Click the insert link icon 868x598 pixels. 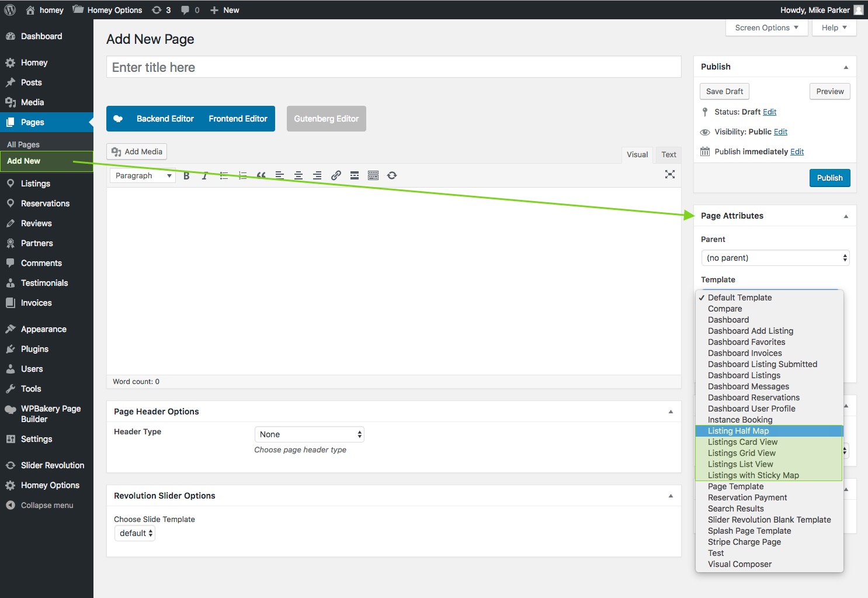tap(336, 175)
